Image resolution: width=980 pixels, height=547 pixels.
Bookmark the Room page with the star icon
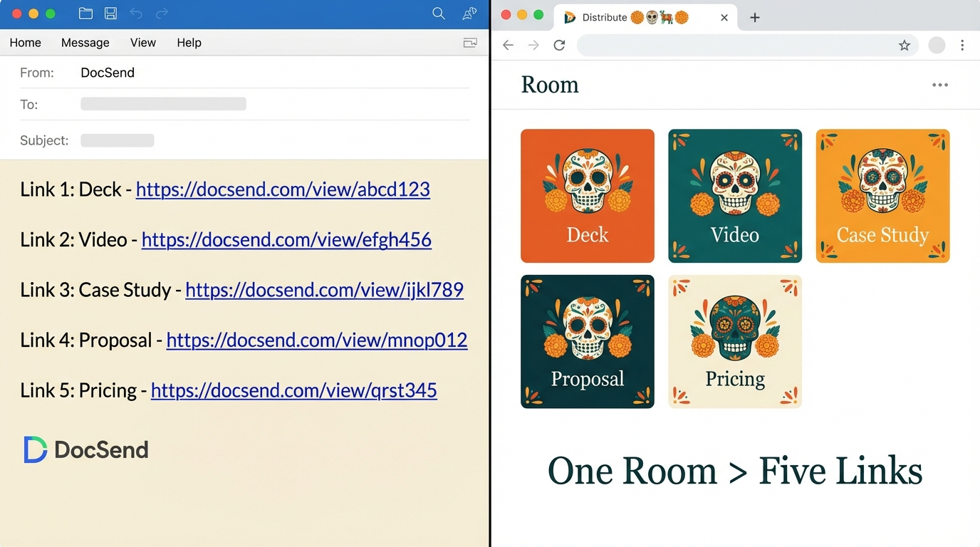click(905, 45)
